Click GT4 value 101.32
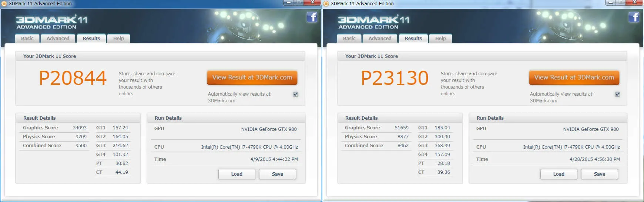This screenshot has width=644, height=202. 120,155
